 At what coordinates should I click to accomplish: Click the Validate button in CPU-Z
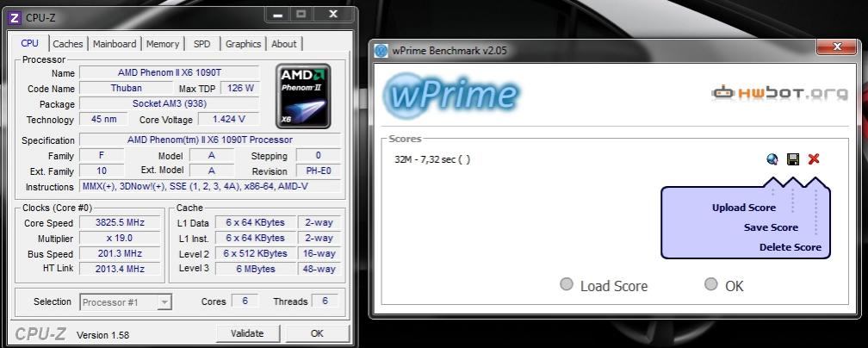click(x=247, y=333)
